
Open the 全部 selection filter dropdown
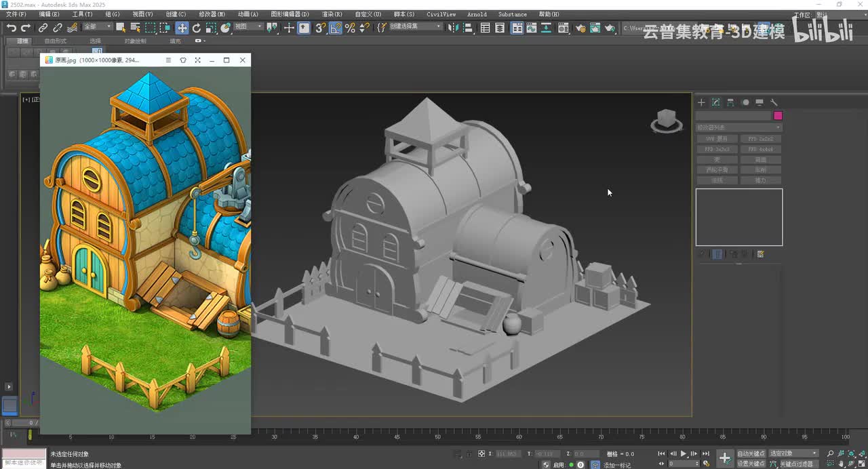click(98, 27)
